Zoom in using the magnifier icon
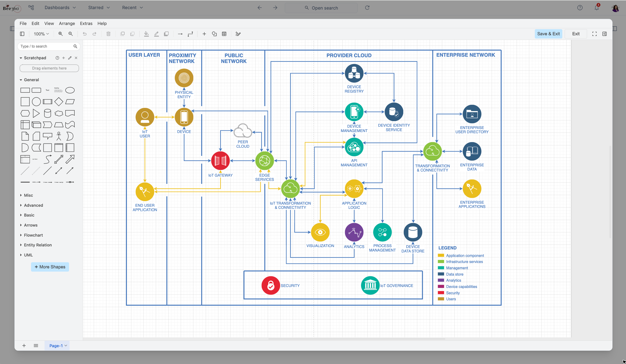Screen dimensions: 626x364 point(60,34)
